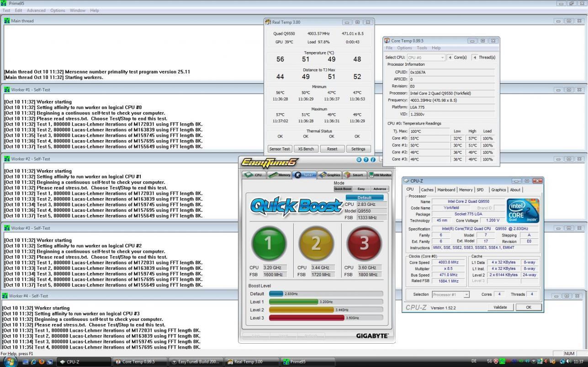Open Main thread window icon menu
The image size is (588, 367).
tap(7, 21)
